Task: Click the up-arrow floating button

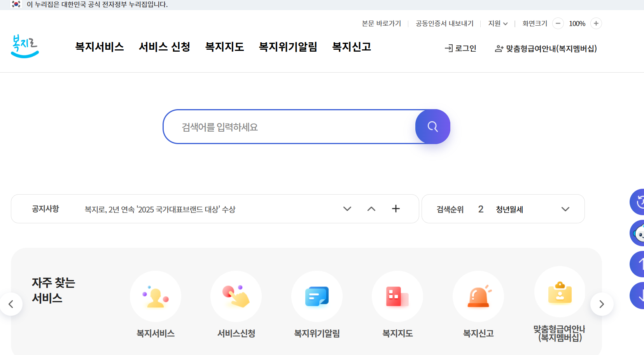Action: pyautogui.click(x=637, y=264)
